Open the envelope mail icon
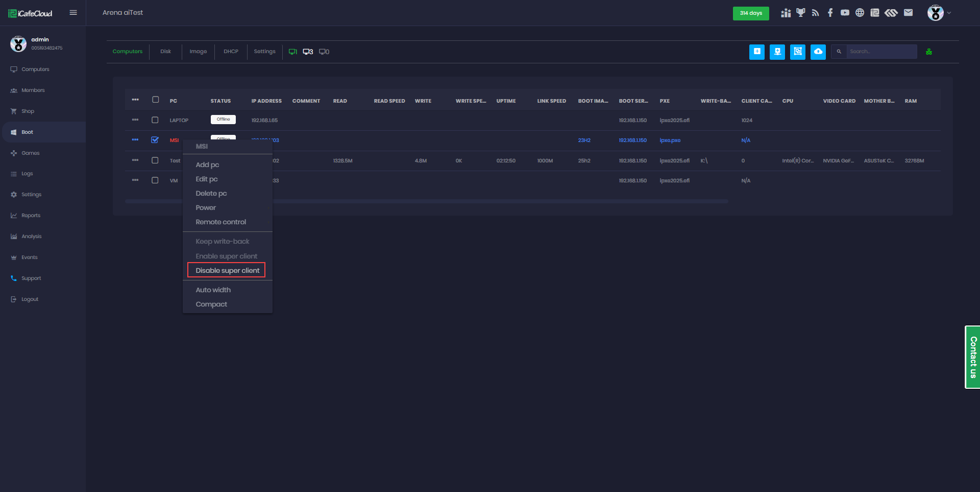Screen dimensions: 980x492 coord(908,13)
